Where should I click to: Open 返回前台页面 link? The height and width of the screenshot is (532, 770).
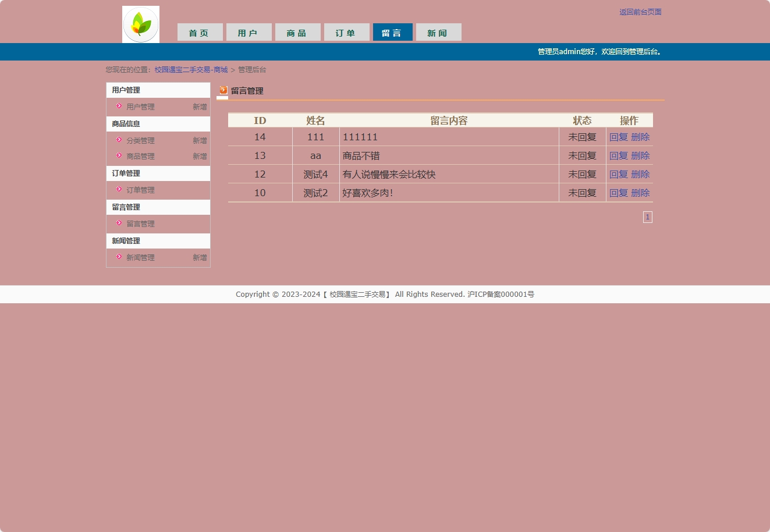[640, 12]
